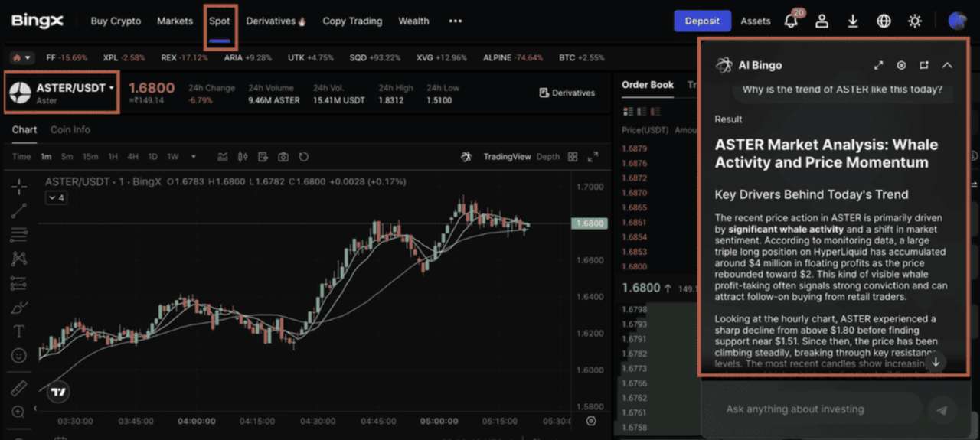The height and width of the screenshot is (440, 980).
Task: Collapse the AI Bingo panel
Action: click(x=947, y=66)
